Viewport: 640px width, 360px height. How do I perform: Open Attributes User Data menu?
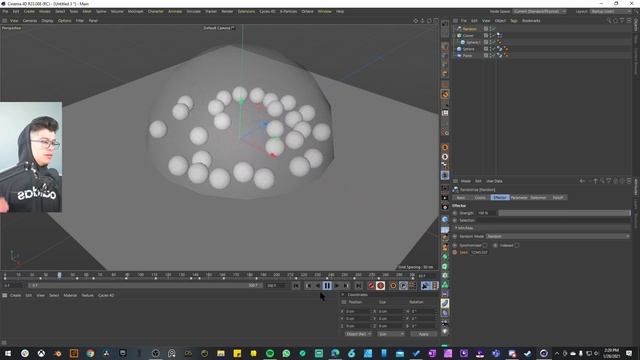(494, 181)
